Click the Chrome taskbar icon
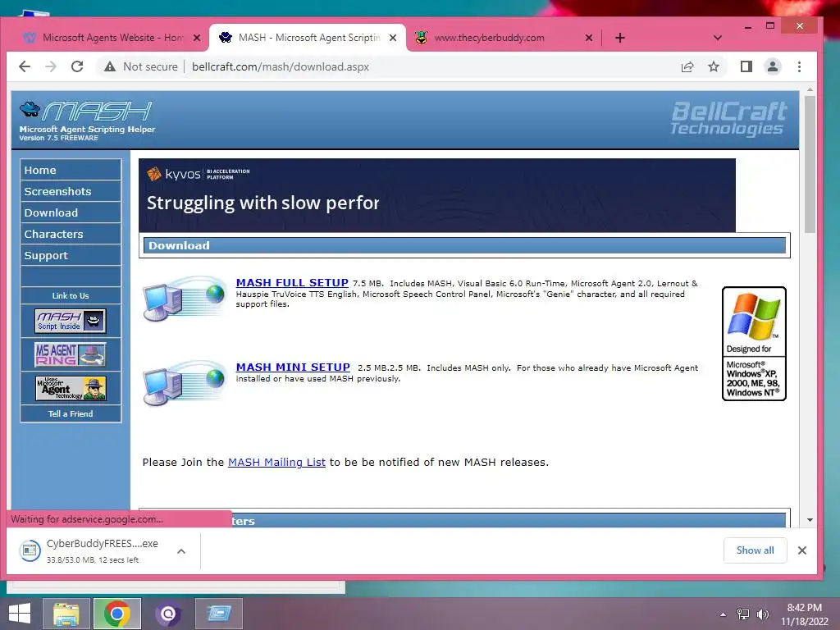This screenshot has height=630, width=840. 117,614
